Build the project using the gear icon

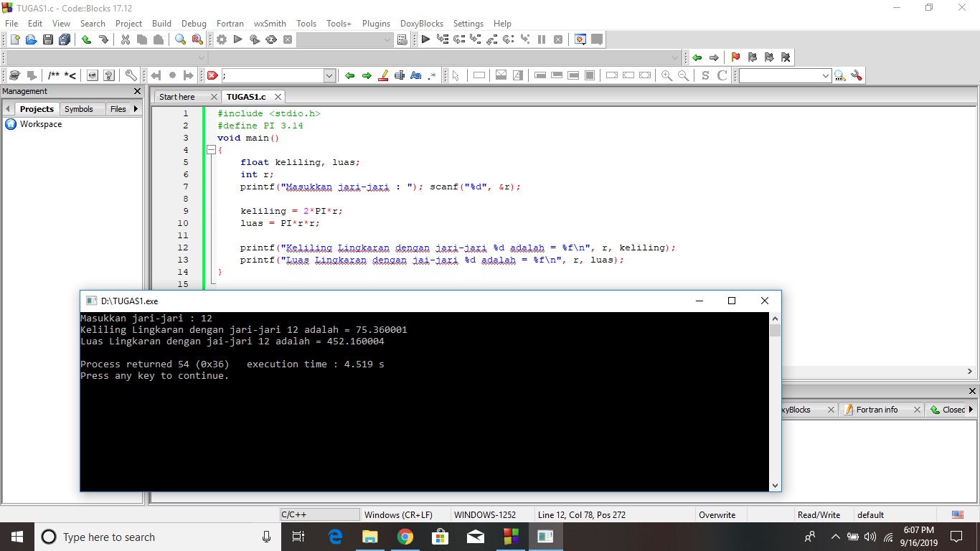[x=221, y=39]
